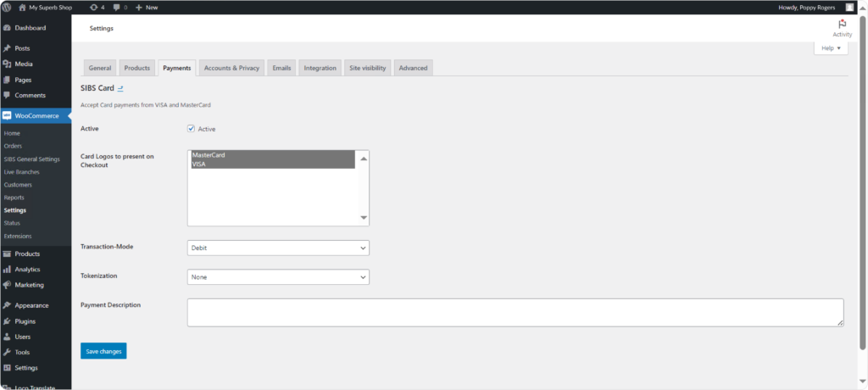Click the Dashboard icon in sidebar
This screenshot has width=868, height=390.
7,28
